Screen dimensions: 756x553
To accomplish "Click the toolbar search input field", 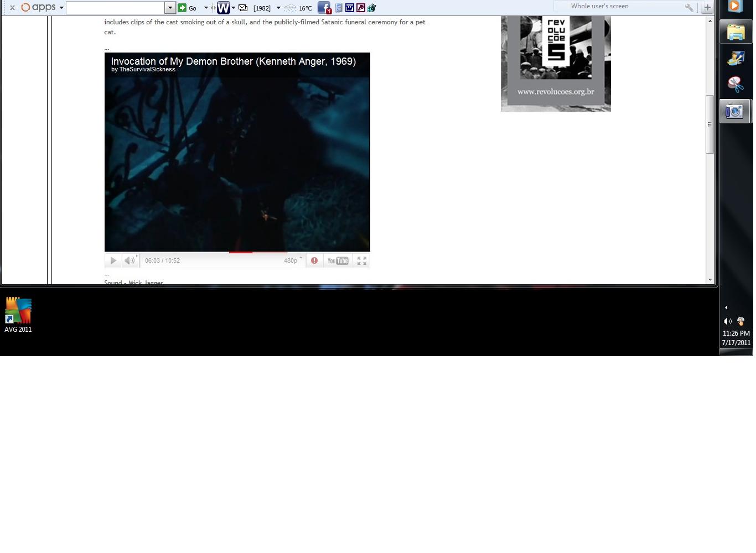I will [x=115, y=8].
